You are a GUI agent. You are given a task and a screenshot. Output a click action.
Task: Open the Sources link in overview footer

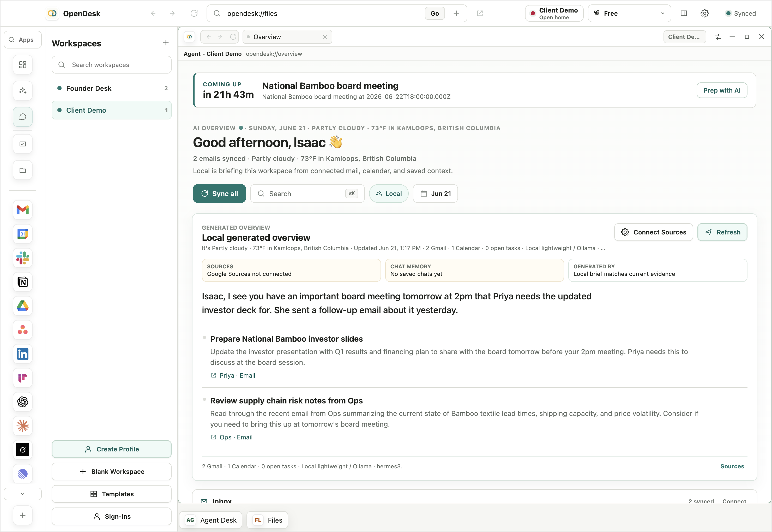(x=732, y=466)
